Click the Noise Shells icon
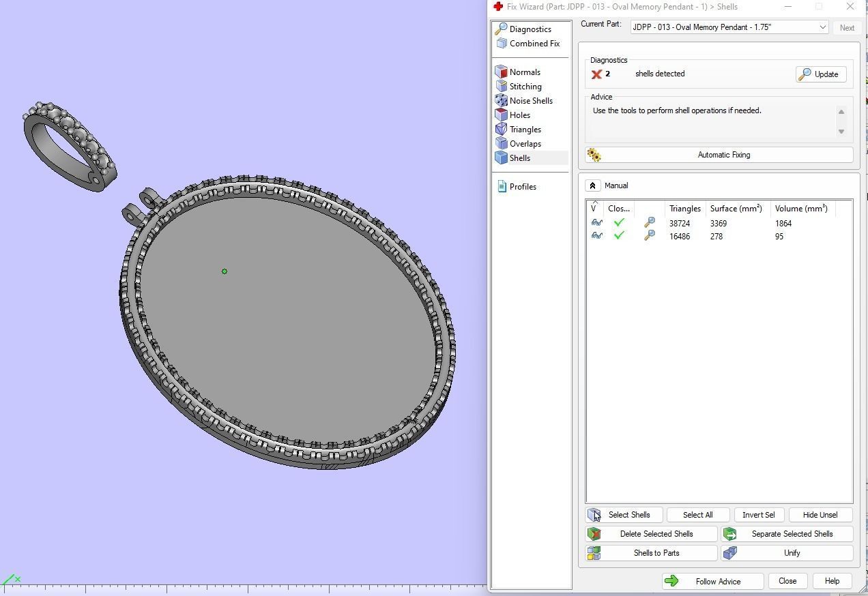This screenshot has width=868, height=596. pos(501,101)
